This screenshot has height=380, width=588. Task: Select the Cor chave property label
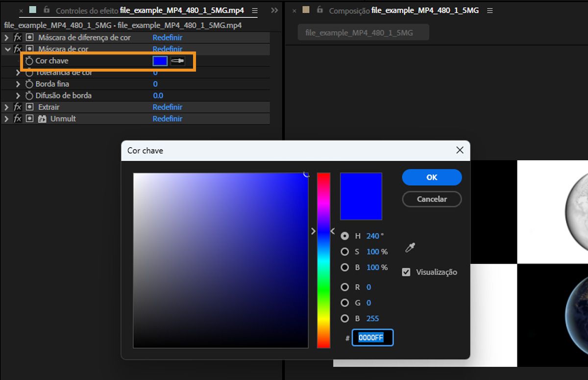(52, 61)
